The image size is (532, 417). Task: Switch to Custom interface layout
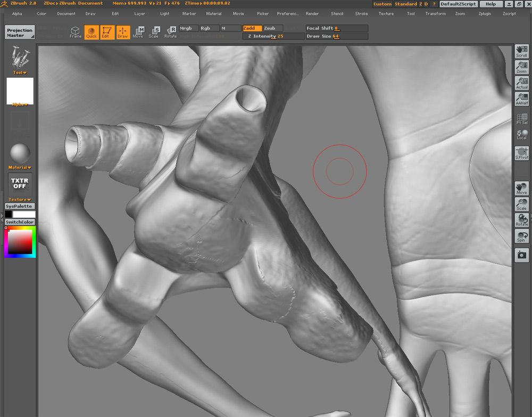pos(383,4)
